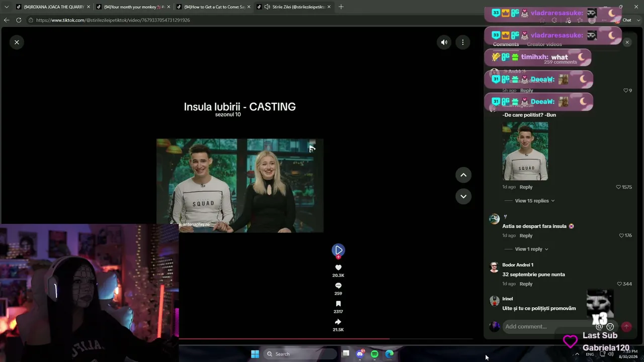Screen dimensions: 644x362
Task: Open the system volume tray icon
Action: coord(610,354)
